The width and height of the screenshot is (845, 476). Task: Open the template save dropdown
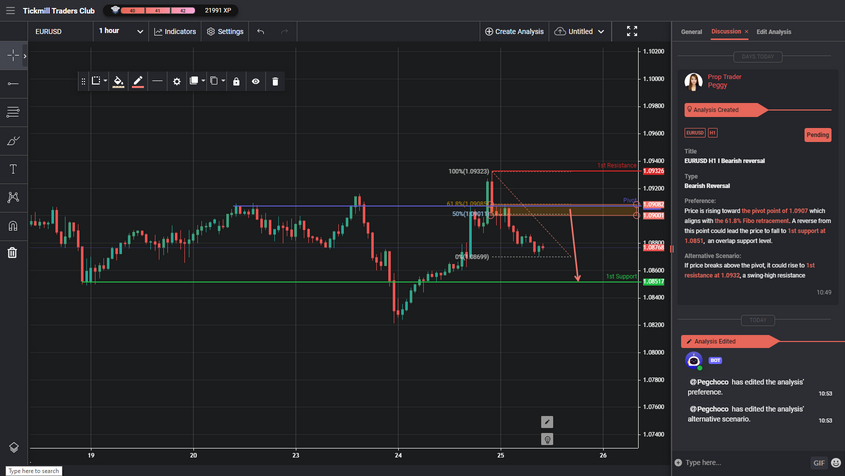[99, 81]
